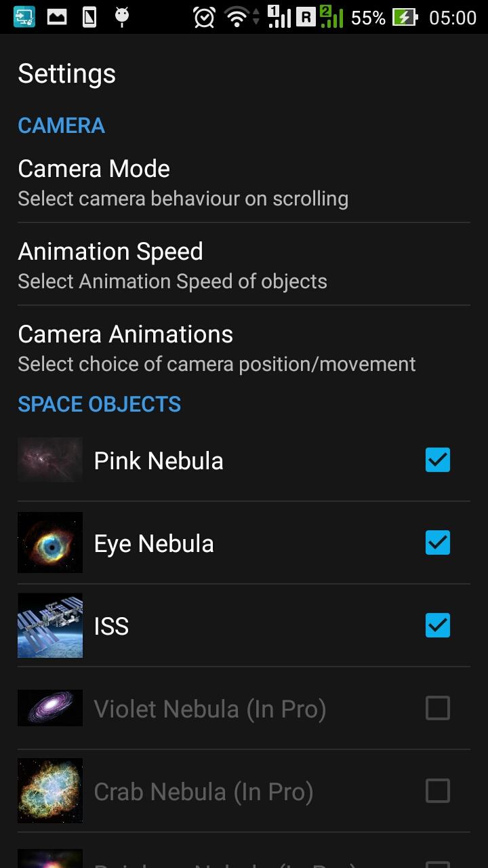
Task: Open the Camera Animations chooser
Action: pos(217,348)
